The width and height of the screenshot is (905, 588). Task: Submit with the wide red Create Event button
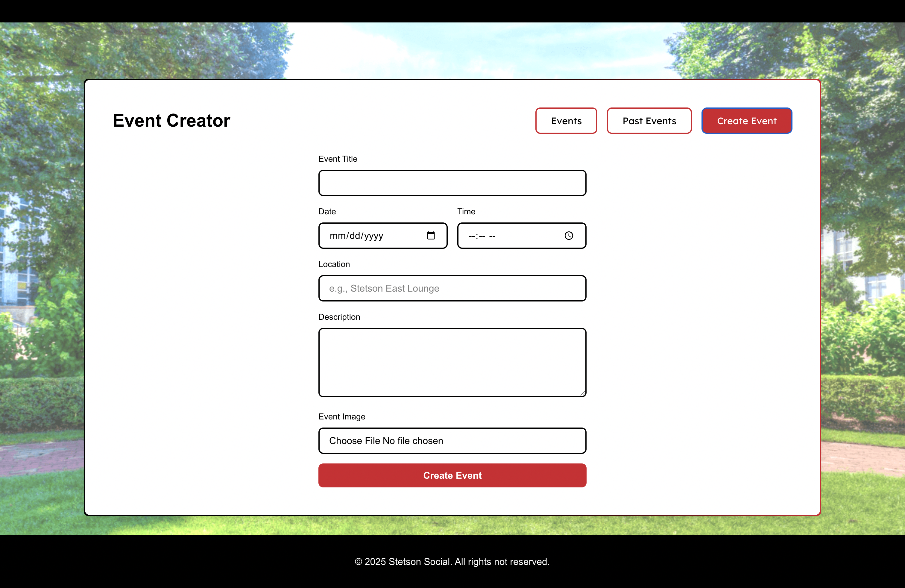452,475
